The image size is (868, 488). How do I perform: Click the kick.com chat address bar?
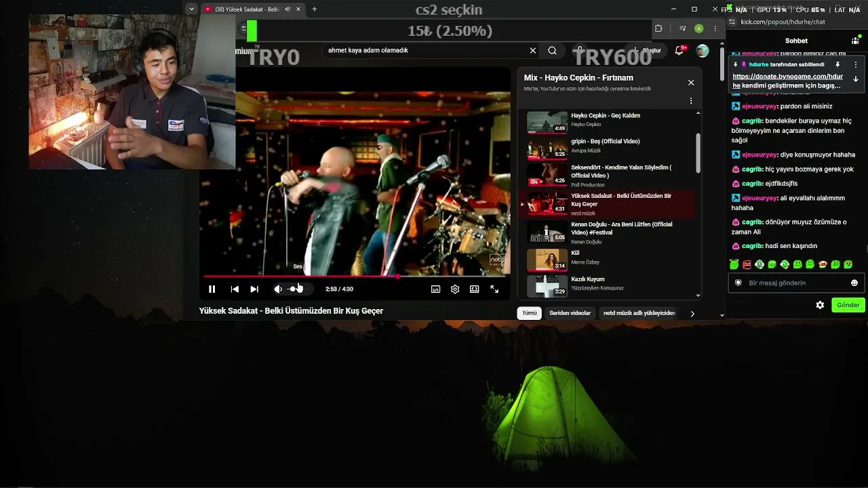(783, 22)
